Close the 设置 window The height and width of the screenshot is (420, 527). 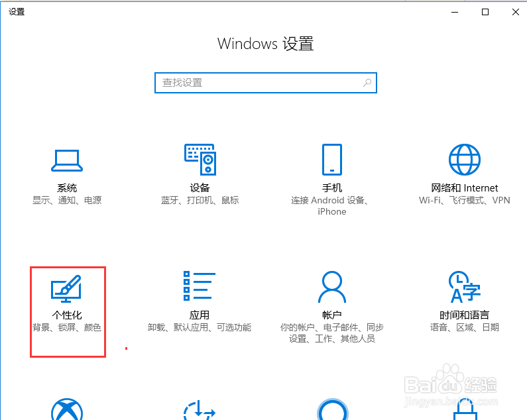tap(516, 12)
